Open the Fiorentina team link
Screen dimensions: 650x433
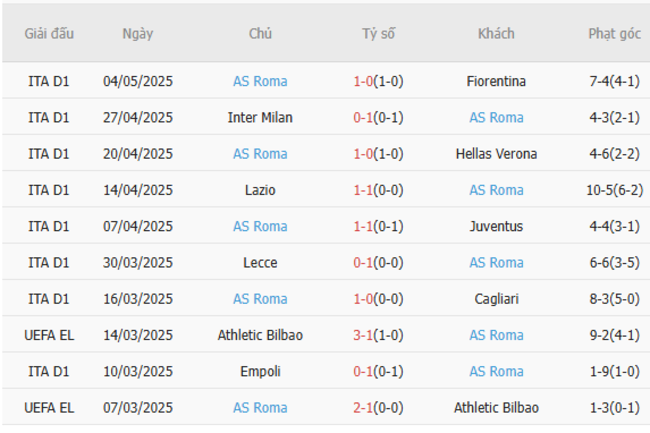point(496,81)
